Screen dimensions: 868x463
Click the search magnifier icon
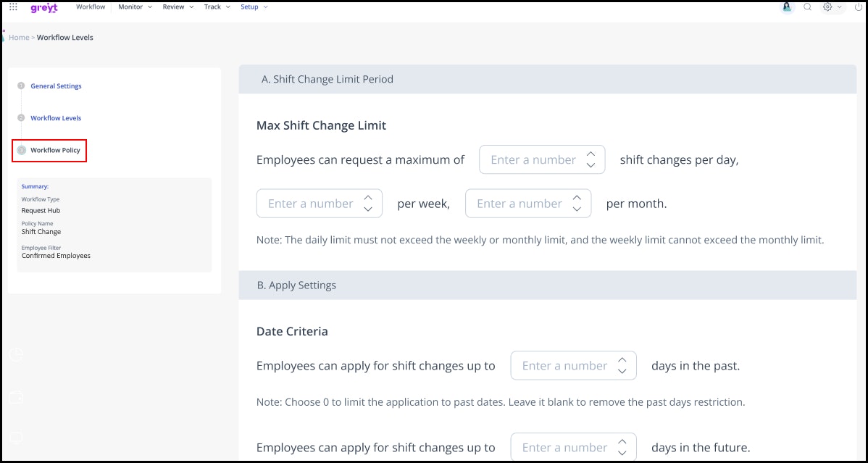(807, 7)
